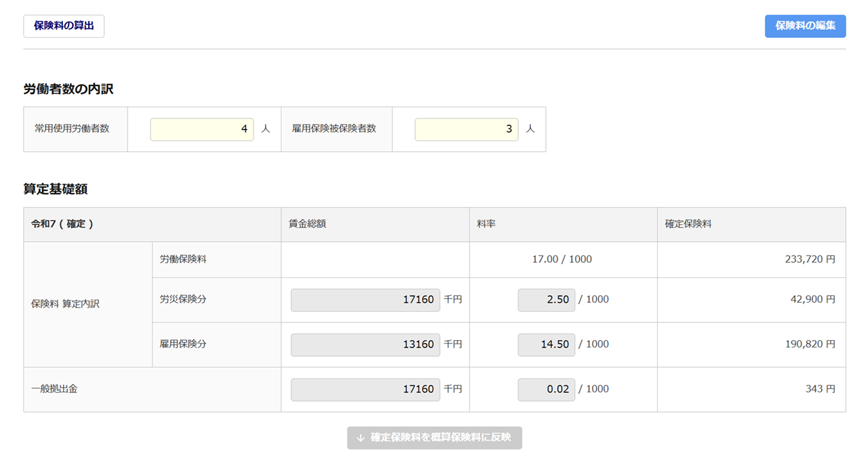Click 労災保険分 賃金総額 field showing 17160
This screenshot has width=868, height=458.
point(365,299)
